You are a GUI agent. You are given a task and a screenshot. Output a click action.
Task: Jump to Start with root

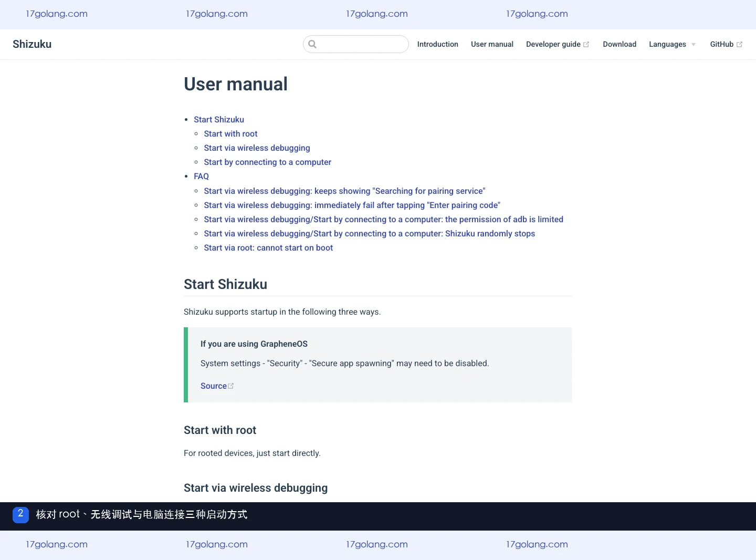[230, 134]
